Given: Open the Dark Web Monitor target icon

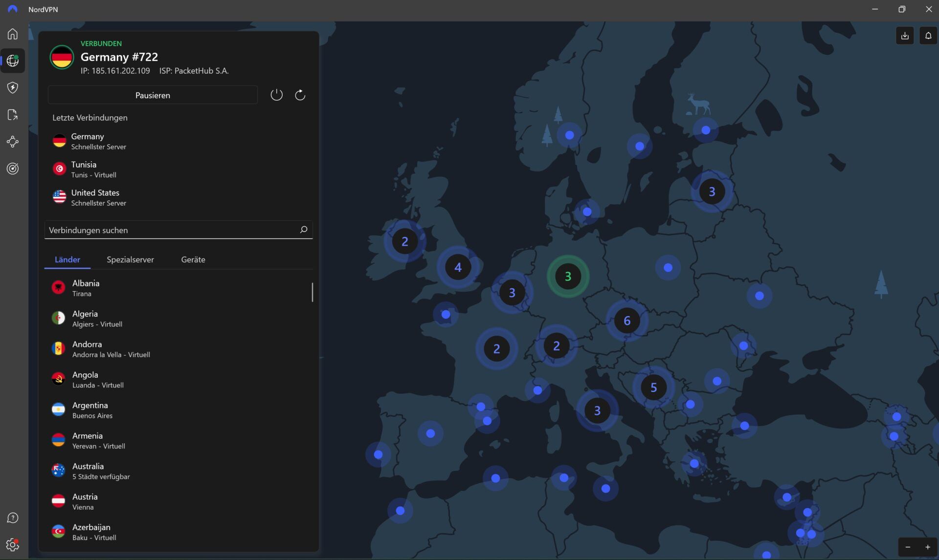Looking at the screenshot, I should coord(13,169).
